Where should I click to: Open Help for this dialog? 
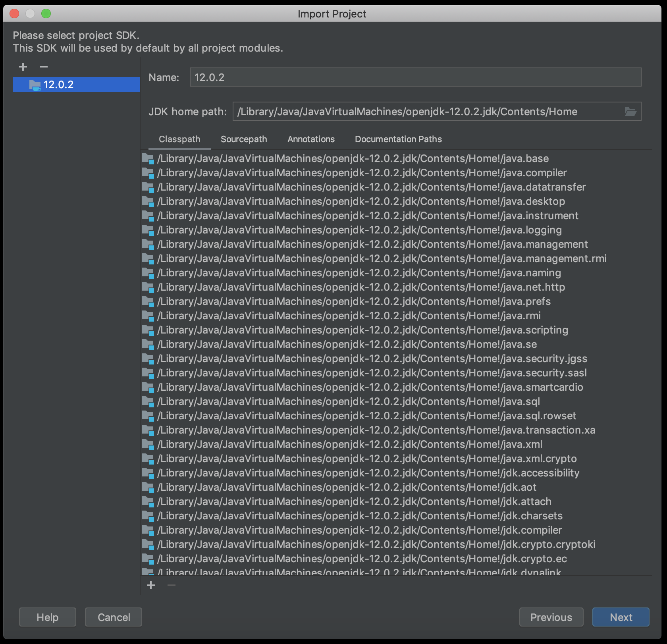[47, 617]
